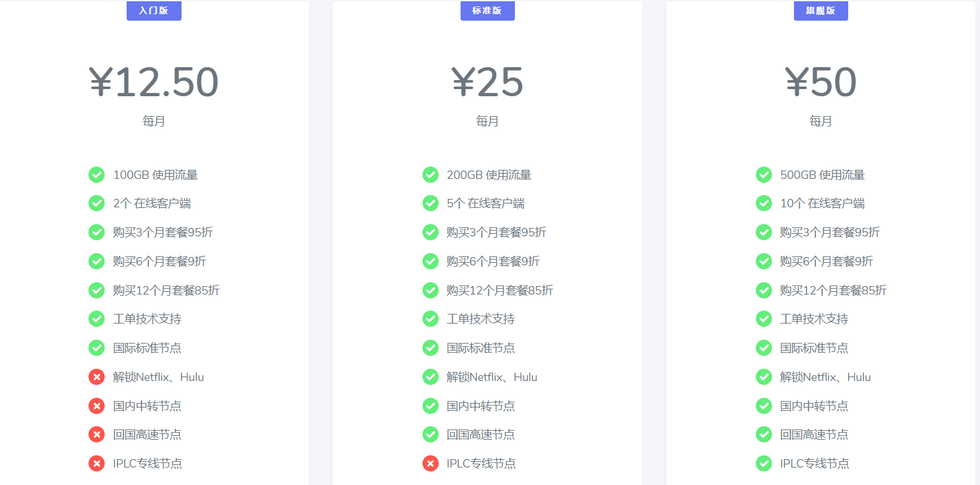This screenshot has height=485, width=980.
Task: Click red cross beside 回国高速节点 in 入门版
Action: click(96, 435)
